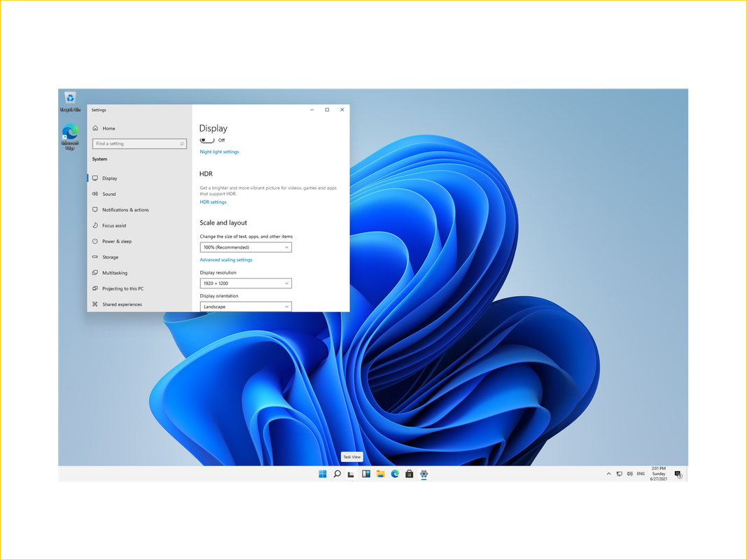Open the Start menu on the taskbar
747x560 pixels.
(323, 474)
